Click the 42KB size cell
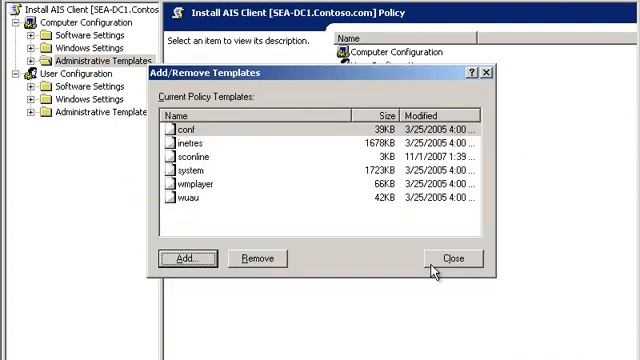This screenshot has width=640, height=360. 384,198
